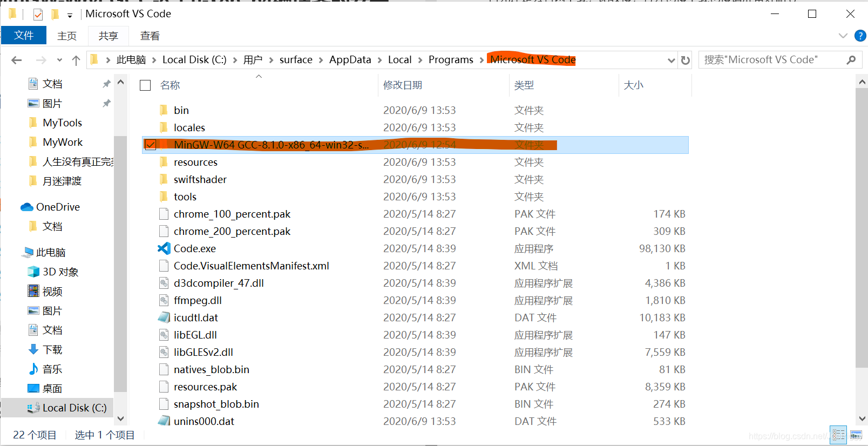Select the tools folder
Image resolution: width=868 pixels, height=446 pixels.
185,197
